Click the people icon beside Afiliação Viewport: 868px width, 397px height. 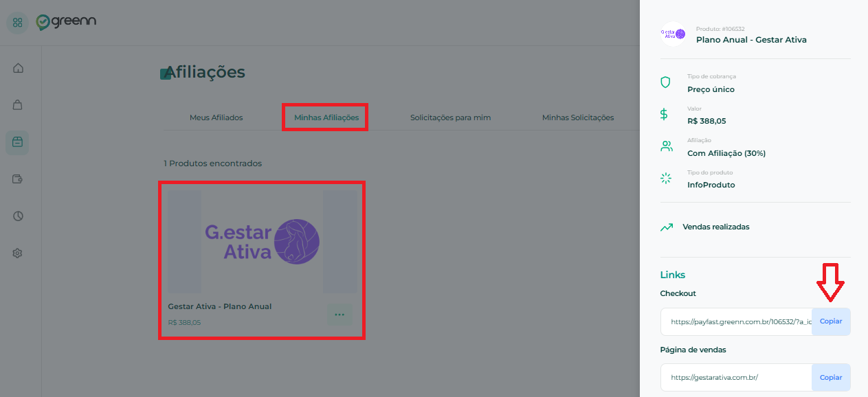click(x=666, y=146)
